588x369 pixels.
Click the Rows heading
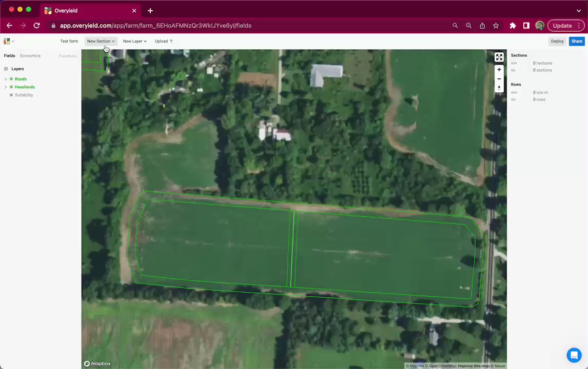(x=516, y=84)
